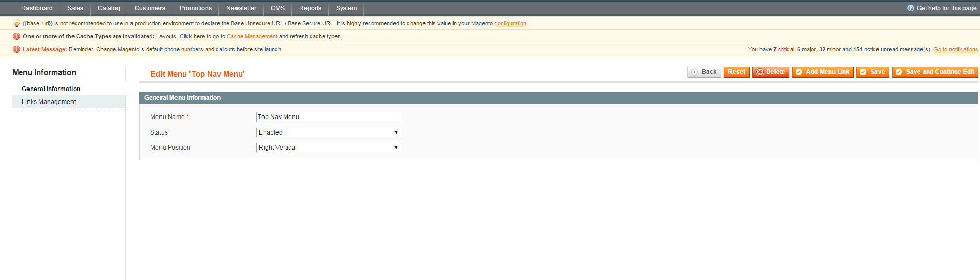Click the help icon beside 'Get help for this page'
The width and height of the screenshot is (980, 280).
click(x=910, y=8)
